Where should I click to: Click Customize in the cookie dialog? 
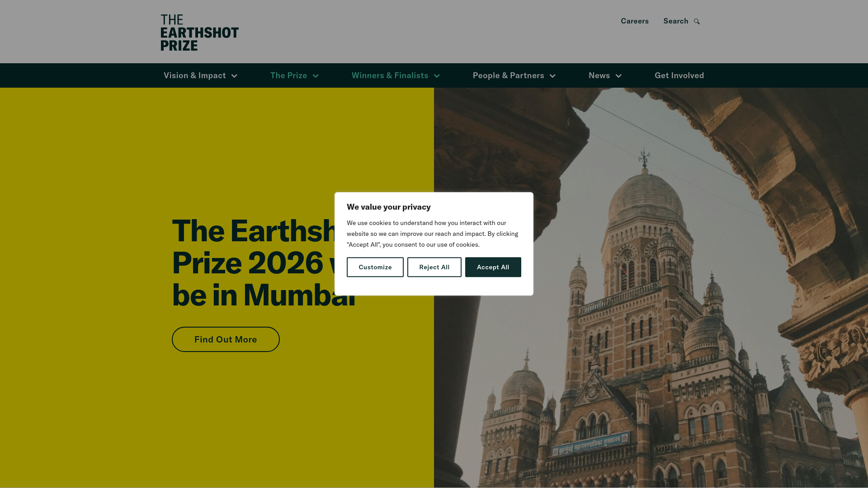pos(375,267)
